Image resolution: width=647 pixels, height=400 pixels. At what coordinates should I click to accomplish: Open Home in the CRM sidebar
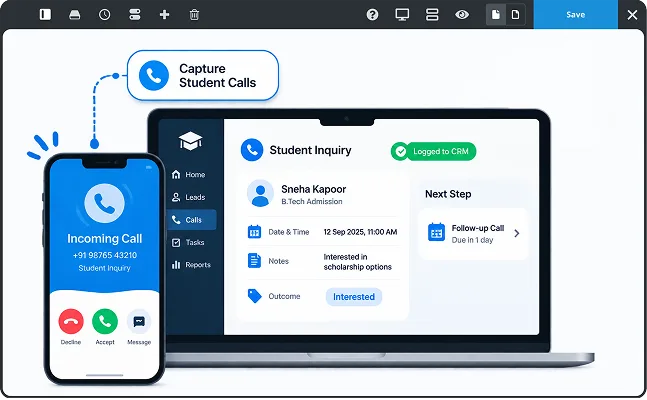189,175
